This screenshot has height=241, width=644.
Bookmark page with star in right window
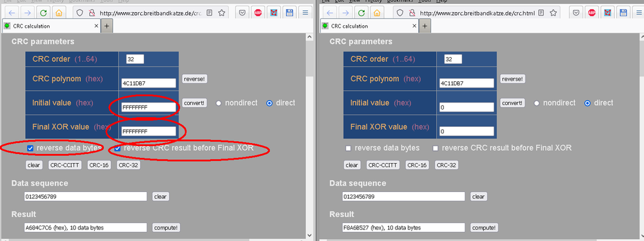click(x=553, y=13)
